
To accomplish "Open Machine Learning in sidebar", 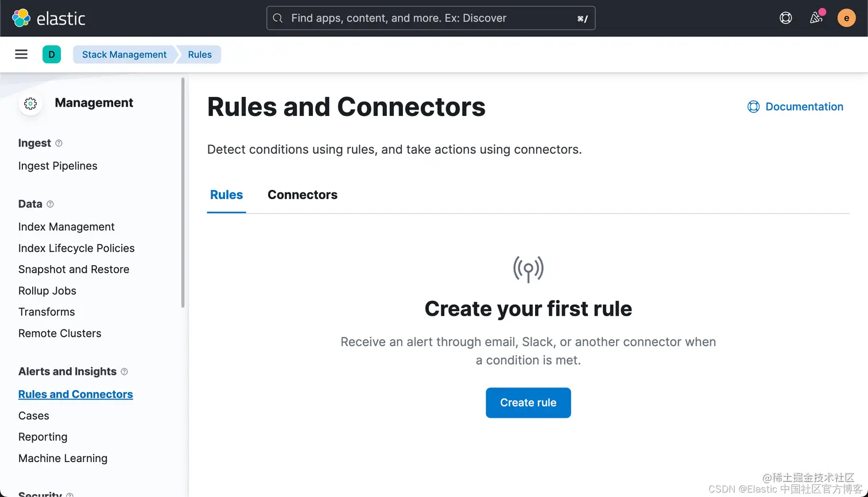I will point(63,458).
